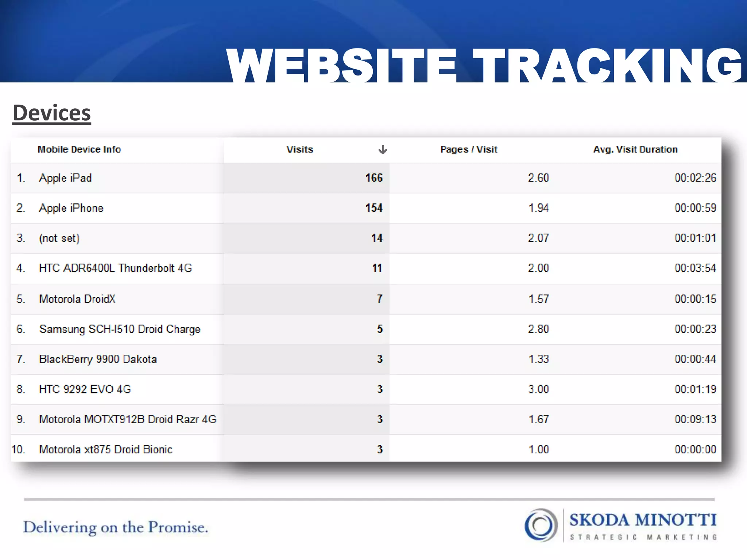Click the 1.00 pages per visit value
This screenshot has height=560, width=747.
pos(538,450)
